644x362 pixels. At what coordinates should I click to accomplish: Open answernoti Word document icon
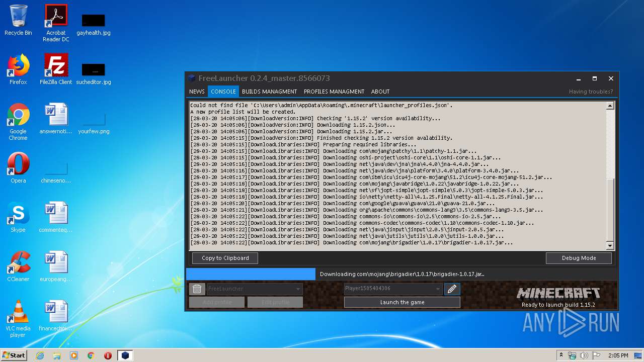(x=56, y=119)
